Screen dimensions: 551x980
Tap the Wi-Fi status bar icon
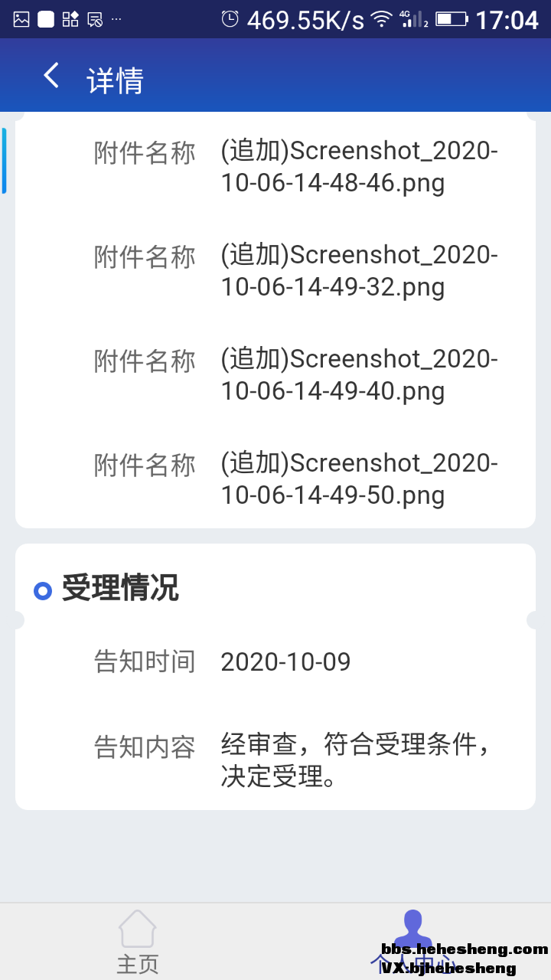click(x=381, y=19)
